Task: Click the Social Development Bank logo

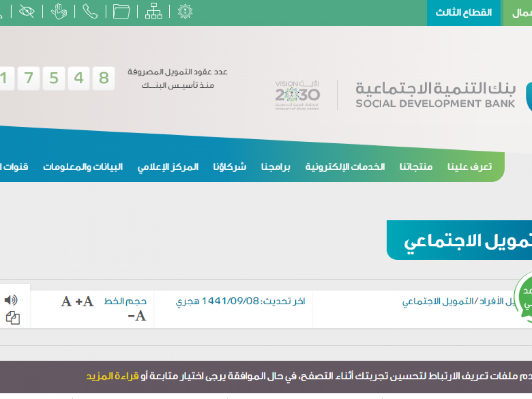Action: (x=435, y=95)
